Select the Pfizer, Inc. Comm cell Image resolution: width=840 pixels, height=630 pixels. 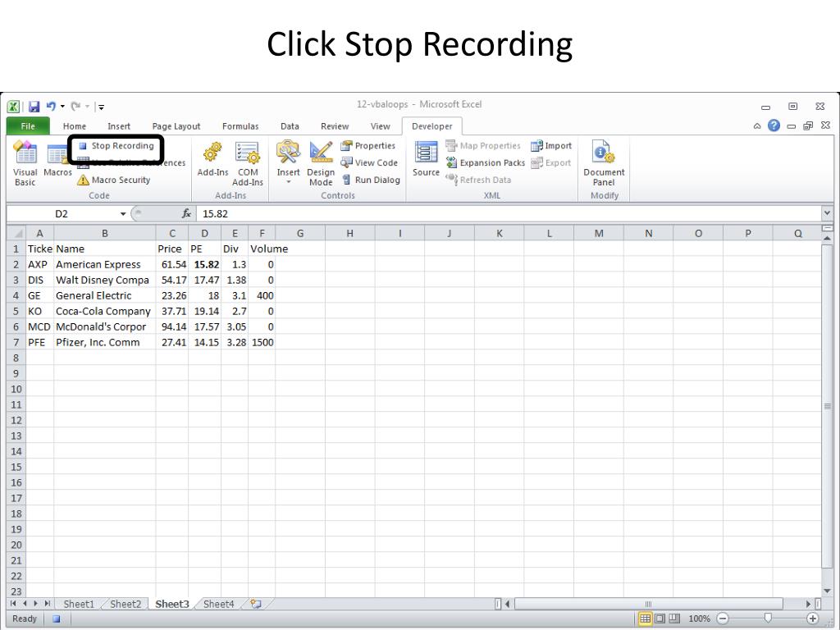pyautogui.click(x=105, y=342)
